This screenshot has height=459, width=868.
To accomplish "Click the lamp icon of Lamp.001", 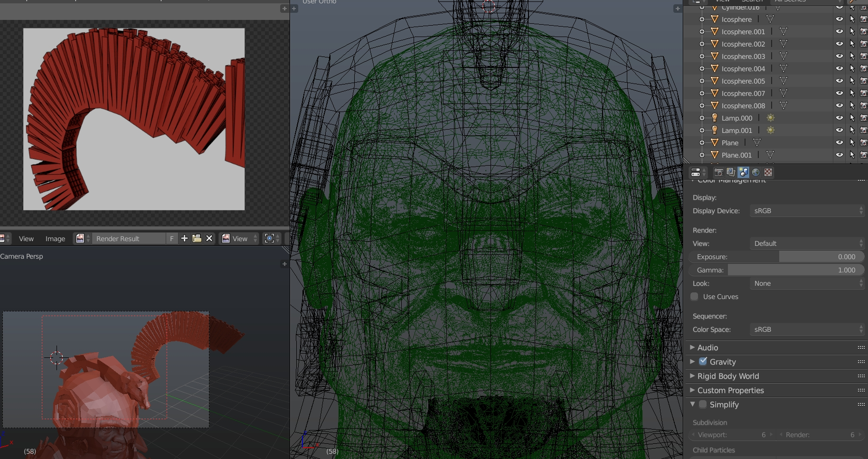I will coord(715,130).
